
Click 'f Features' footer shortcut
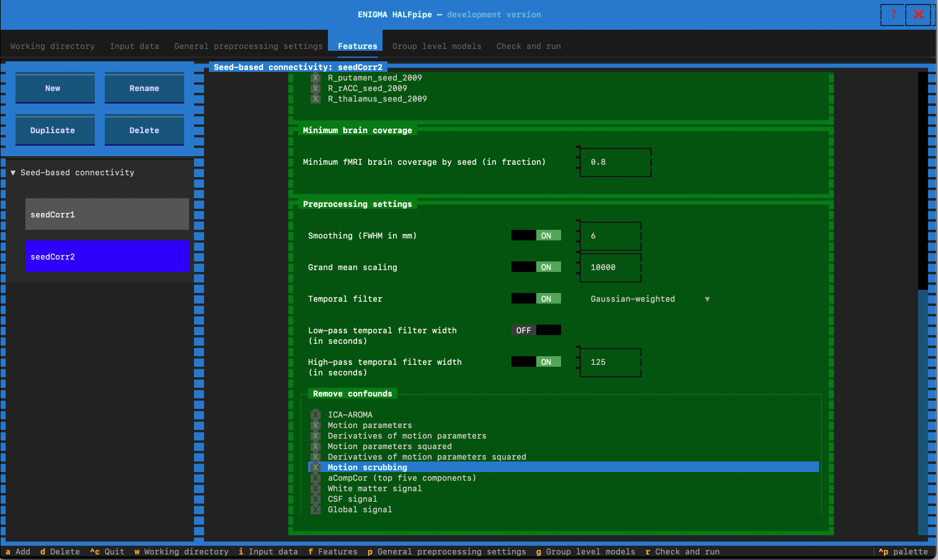(x=333, y=552)
